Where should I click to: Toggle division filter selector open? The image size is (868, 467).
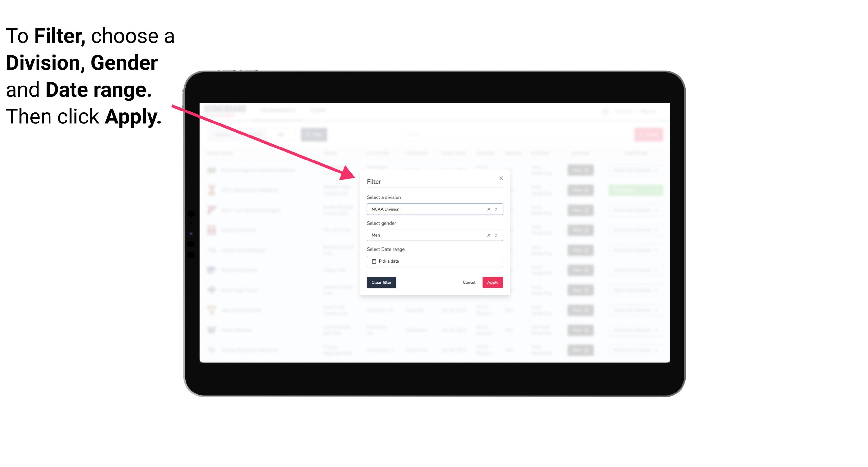point(496,209)
